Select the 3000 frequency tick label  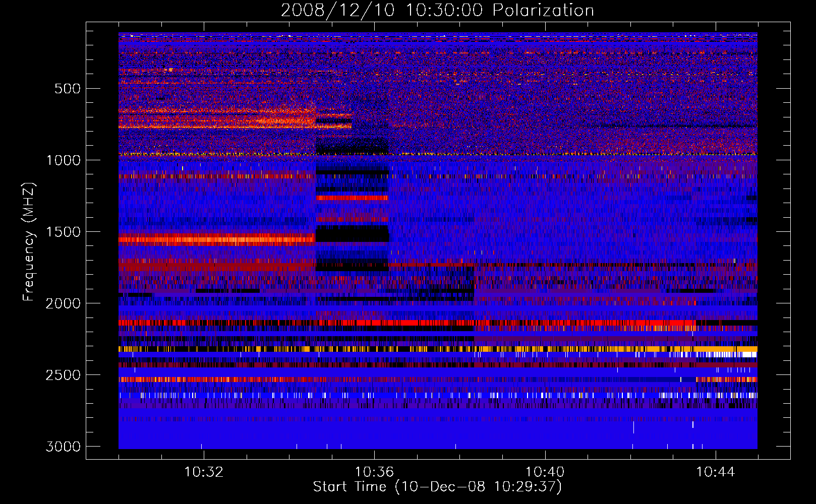63,447
